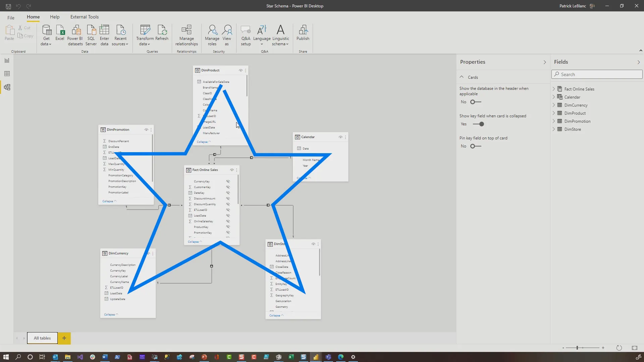644x362 pixels.
Task: Expand DimProduct in Fields pane
Action: pos(554,113)
